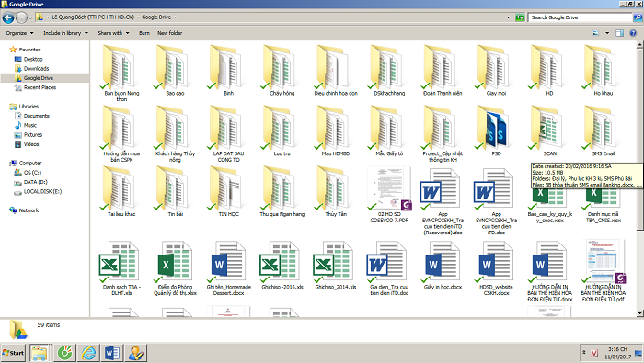Select Giấy in học.docx file

point(443,265)
